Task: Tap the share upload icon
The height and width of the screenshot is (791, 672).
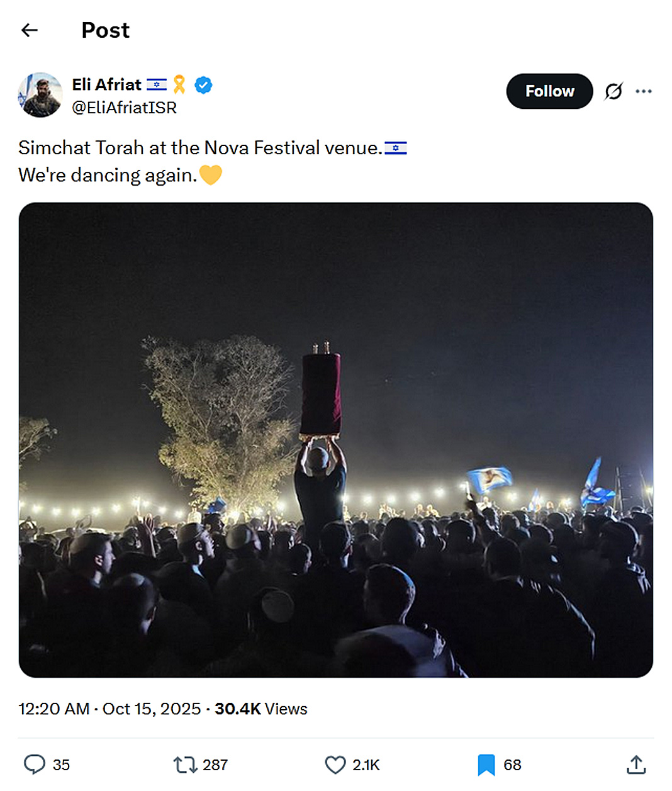Action: pyautogui.click(x=636, y=764)
